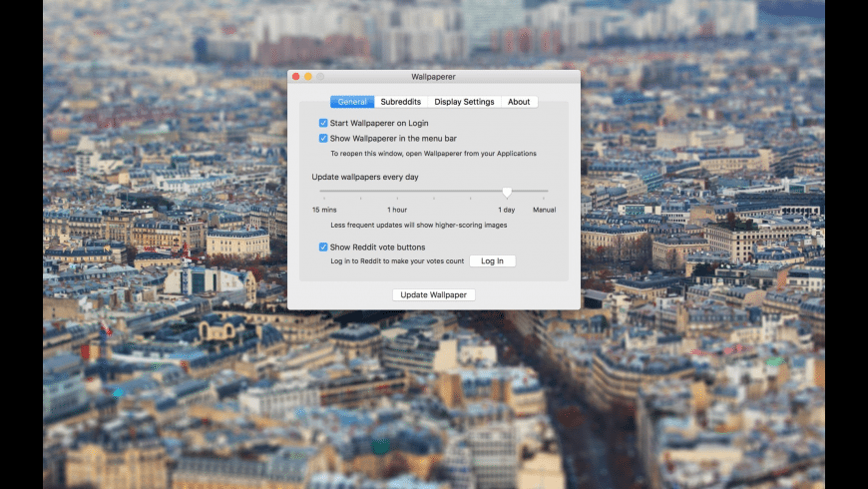
Task: Minimize the Wallpaperer window with yellow button
Action: click(308, 77)
